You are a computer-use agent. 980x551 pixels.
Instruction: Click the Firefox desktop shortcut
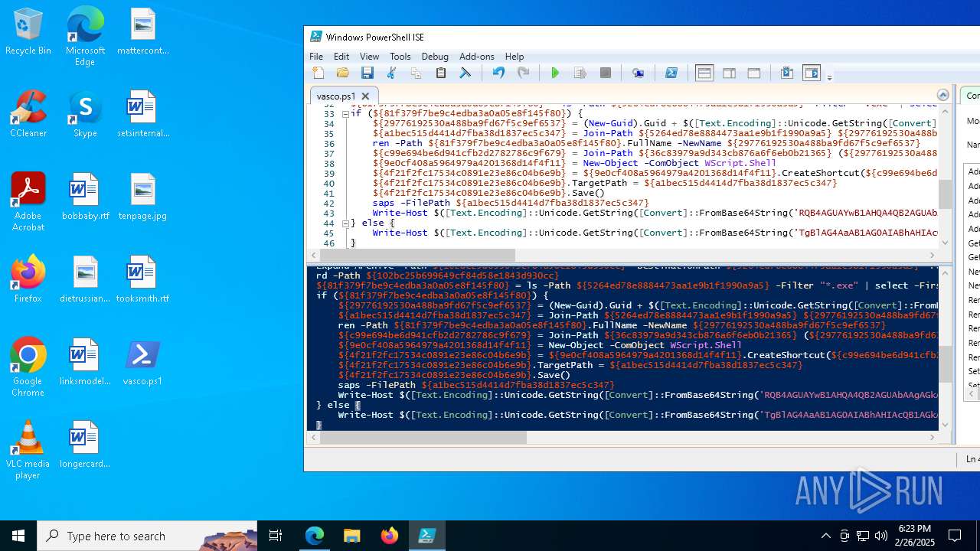coord(28,279)
